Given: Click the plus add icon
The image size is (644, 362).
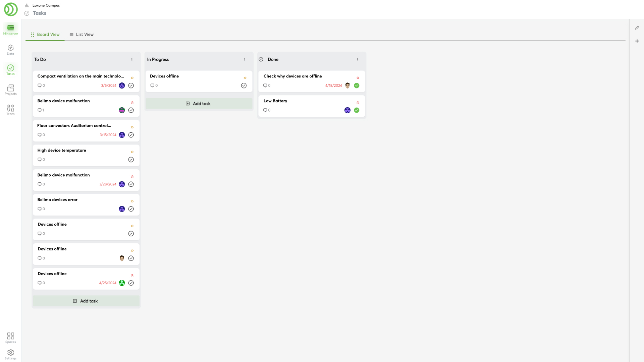Looking at the screenshot, I should [637, 41].
